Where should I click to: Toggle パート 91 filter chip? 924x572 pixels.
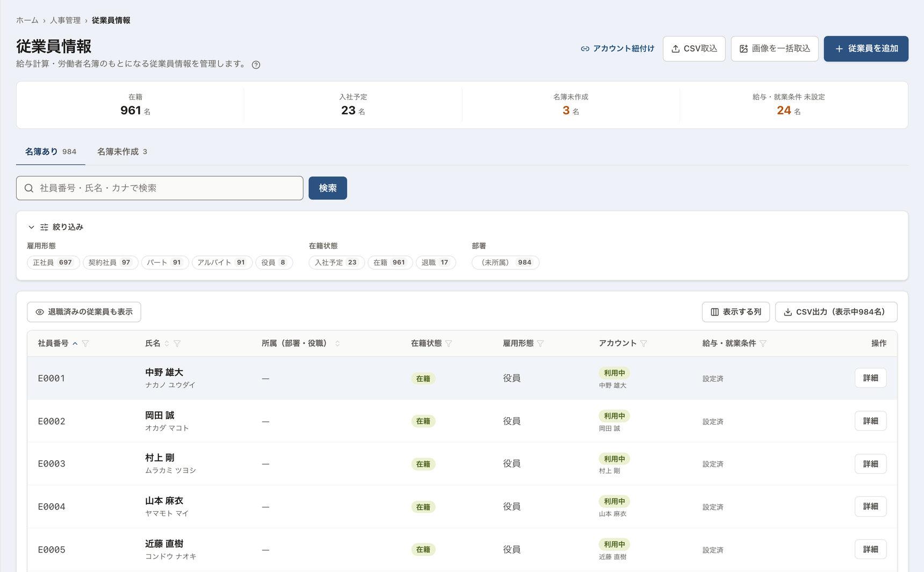click(165, 262)
